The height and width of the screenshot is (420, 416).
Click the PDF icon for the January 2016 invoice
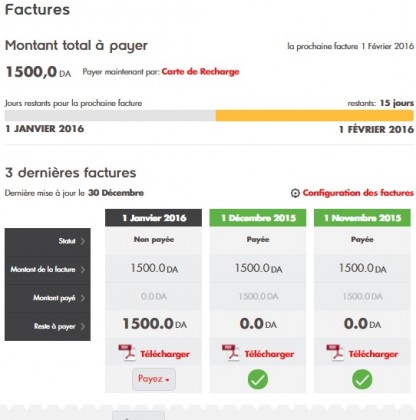click(127, 353)
